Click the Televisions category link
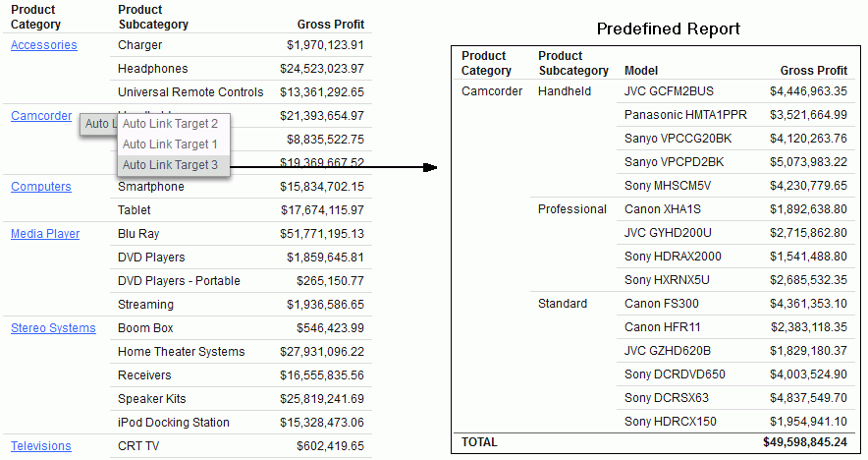 (x=41, y=446)
